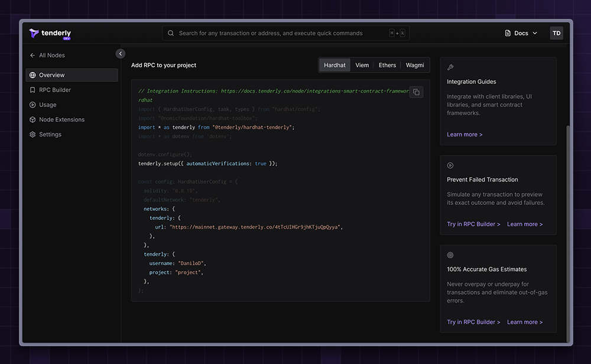This screenshot has width=591, height=364.
Task: Click the Prevent Failed Transaction play icon
Action: pos(450,165)
